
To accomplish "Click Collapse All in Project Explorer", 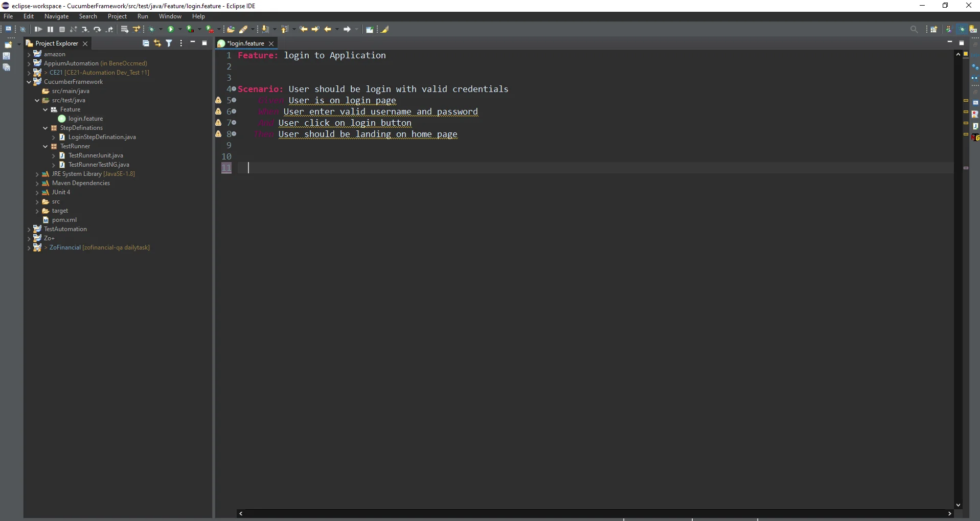I will click(146, 43).
